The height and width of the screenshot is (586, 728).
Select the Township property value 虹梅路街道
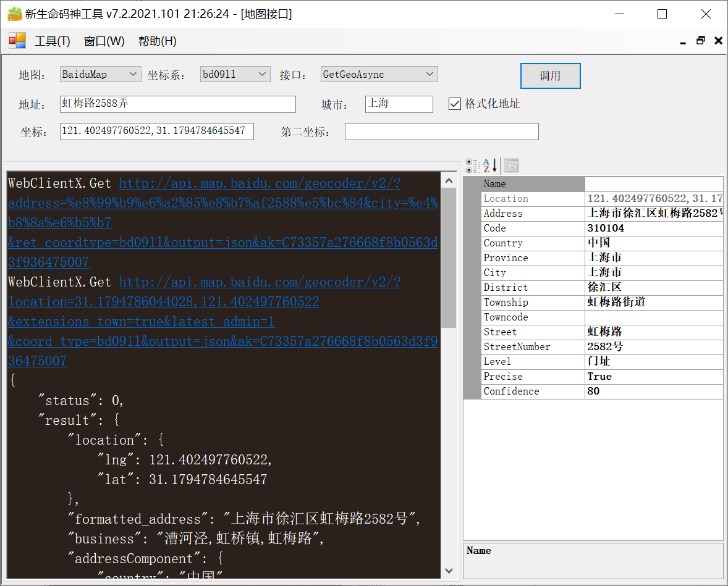pyautogui.click(x=616, y=302)
